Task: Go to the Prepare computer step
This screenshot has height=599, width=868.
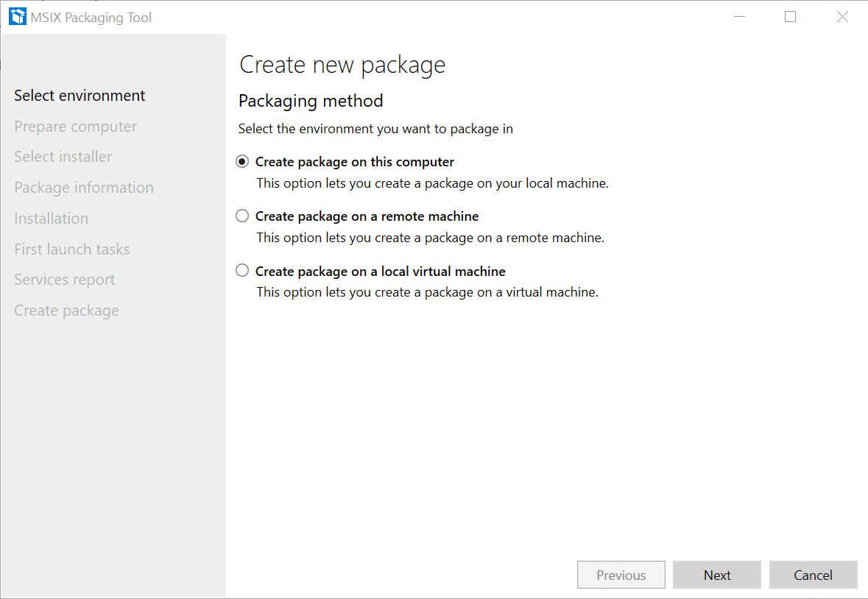Action: [x=75, y=126]
